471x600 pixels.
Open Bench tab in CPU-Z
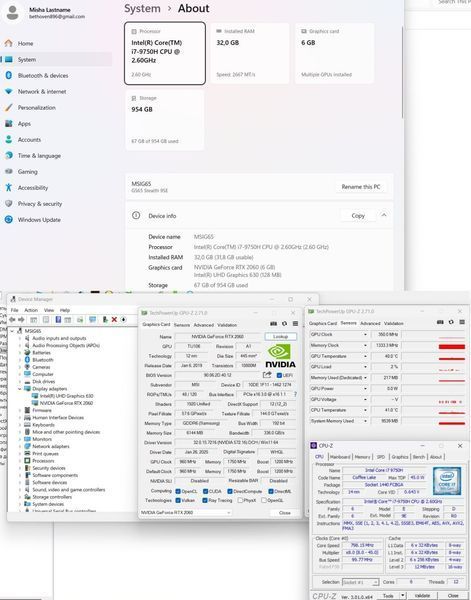[x=419, y=457]
